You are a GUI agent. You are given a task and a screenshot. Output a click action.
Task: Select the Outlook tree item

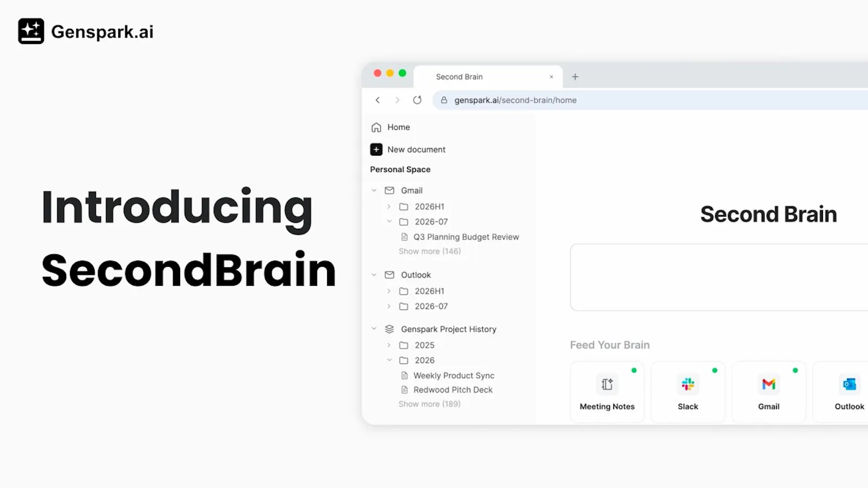click(x=416, y=275)
